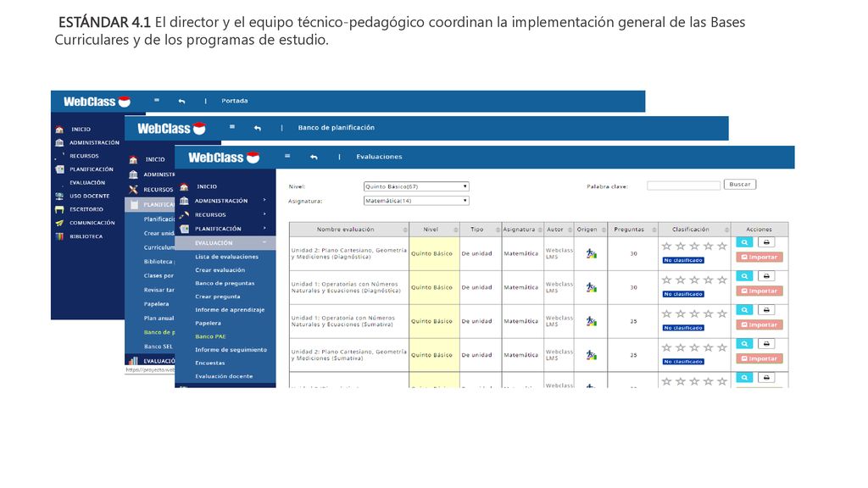Open the highlighted Banco PAE sidebar entry
This screenshot has width=868, height=488.
click(210, 336)
